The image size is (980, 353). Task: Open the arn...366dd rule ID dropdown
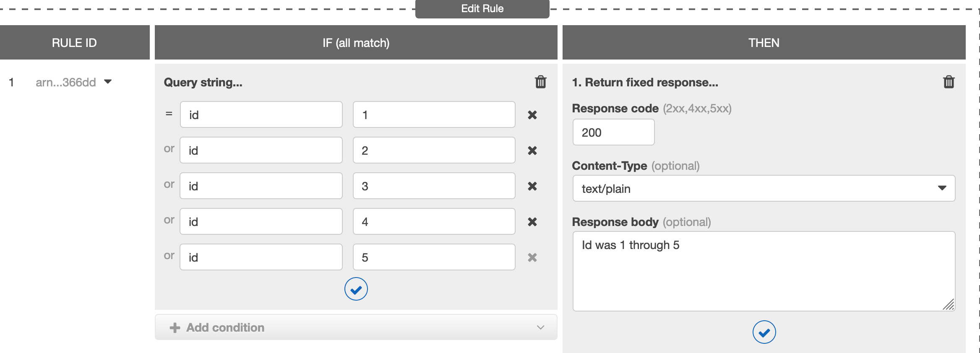(x=108, y=82)
